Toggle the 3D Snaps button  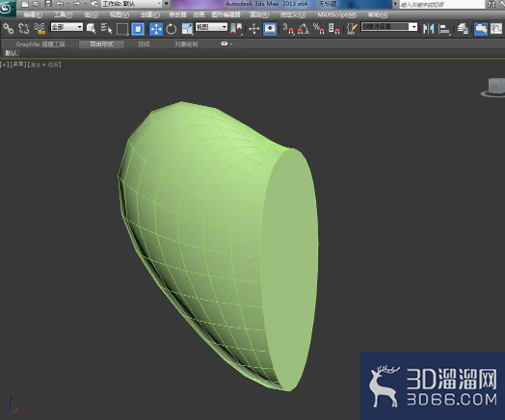pos(288,29)
